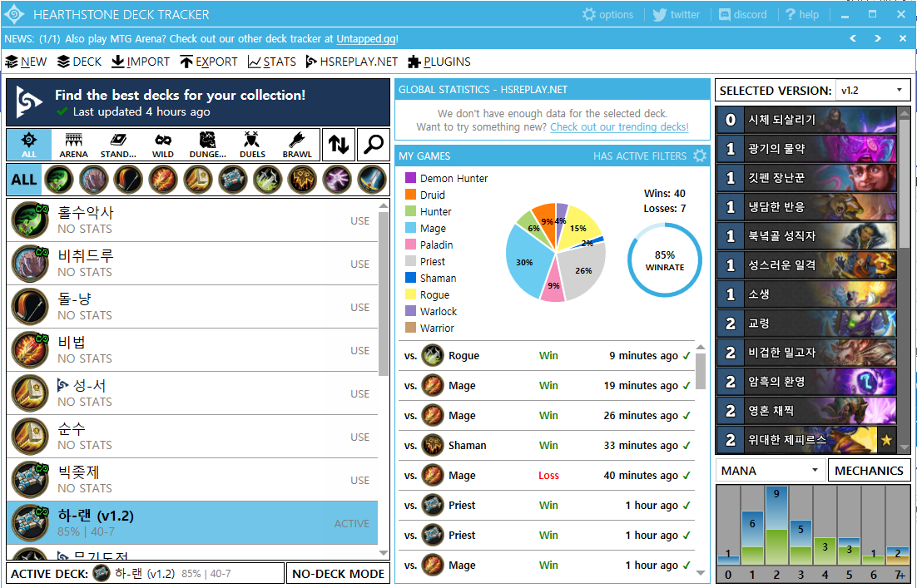
Task: Filter decks by STANDARD mode
Action: 118,145
